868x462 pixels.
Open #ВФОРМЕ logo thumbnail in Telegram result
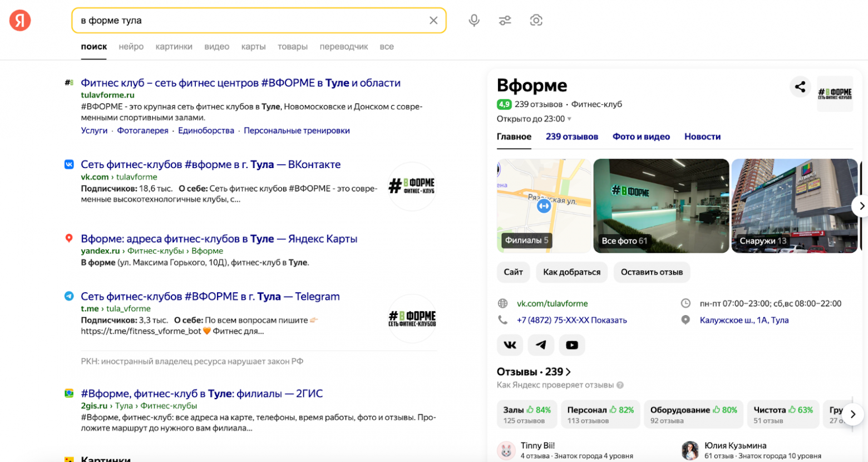point(412,318)
